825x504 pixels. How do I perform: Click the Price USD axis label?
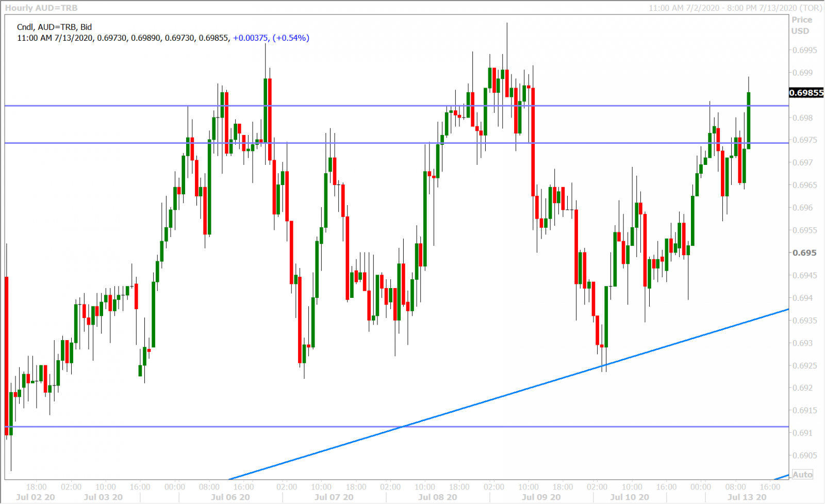(x=801, y=25)
